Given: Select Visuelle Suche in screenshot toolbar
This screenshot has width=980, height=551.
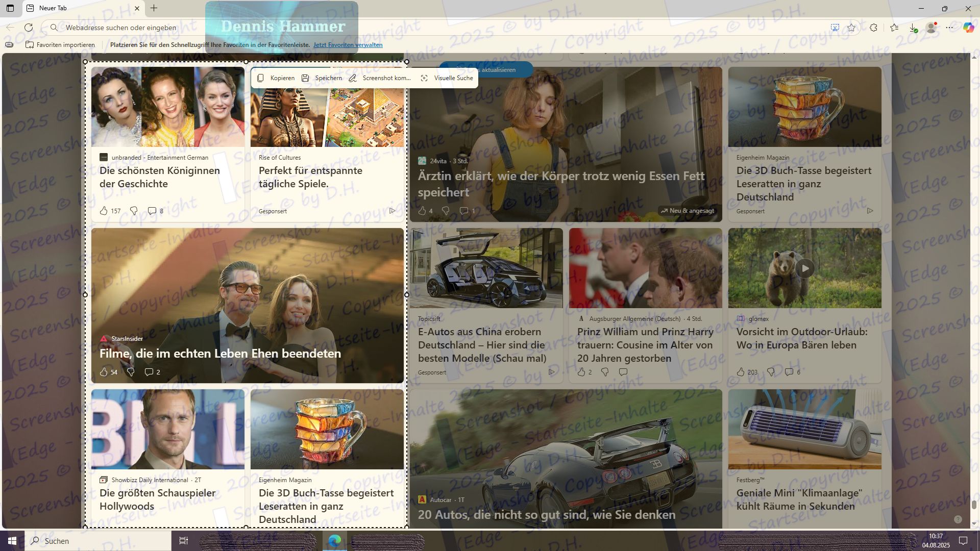Looking at the screenshot, I should [x=447, y=78].
